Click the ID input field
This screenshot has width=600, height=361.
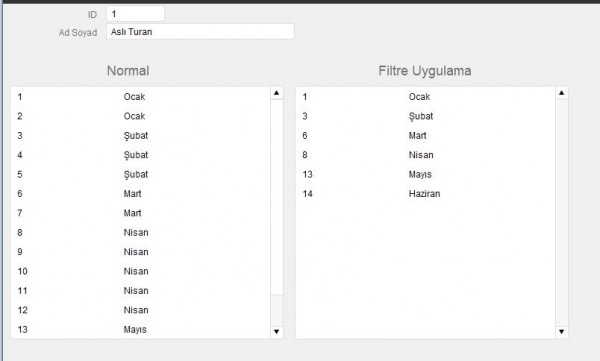135,14
